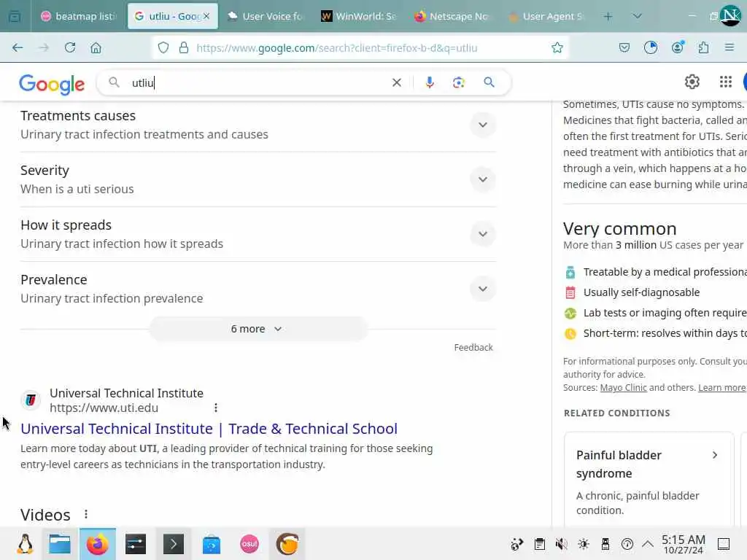Show 6 more topics
The width and height of the screenshot is (747, 560).
point(258,329)
